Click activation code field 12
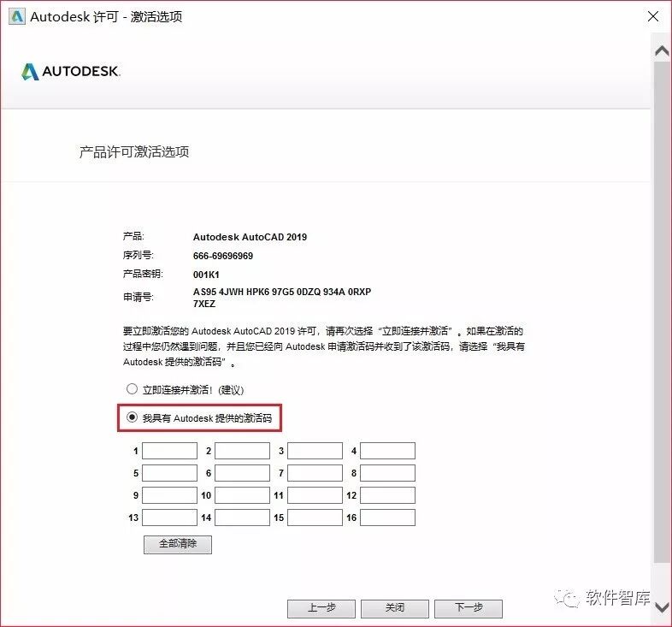The width and height of the screenshot is (672, 627). (387, 495)
